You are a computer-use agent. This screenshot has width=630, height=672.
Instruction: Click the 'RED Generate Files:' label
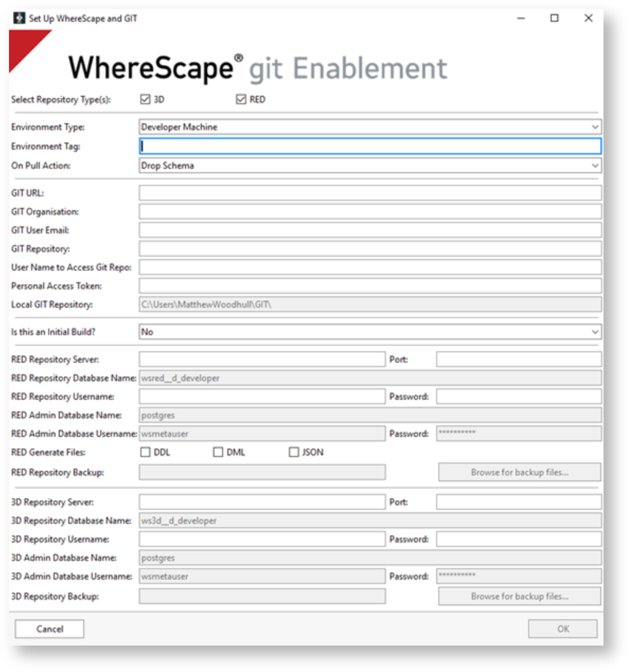[x=48, y=452]
